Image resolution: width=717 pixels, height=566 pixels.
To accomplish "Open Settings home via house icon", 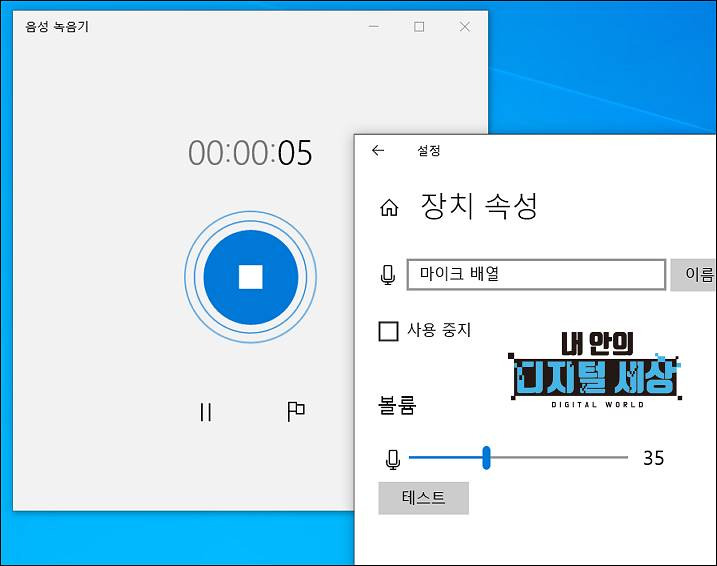I will point(389,208).
